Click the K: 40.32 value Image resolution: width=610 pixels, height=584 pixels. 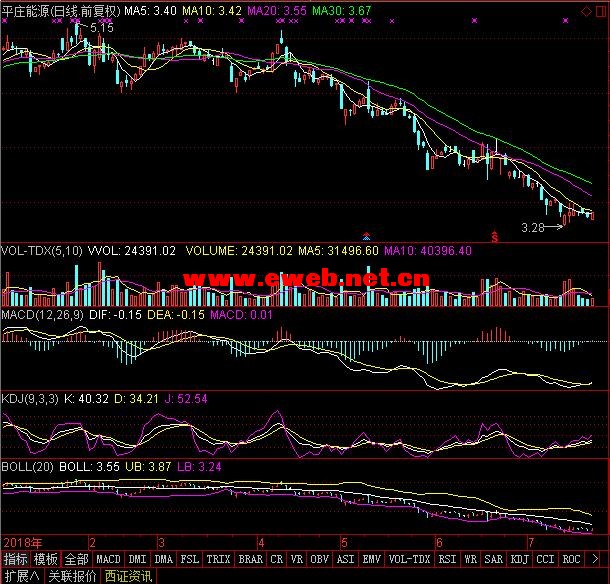pos(86,399)
